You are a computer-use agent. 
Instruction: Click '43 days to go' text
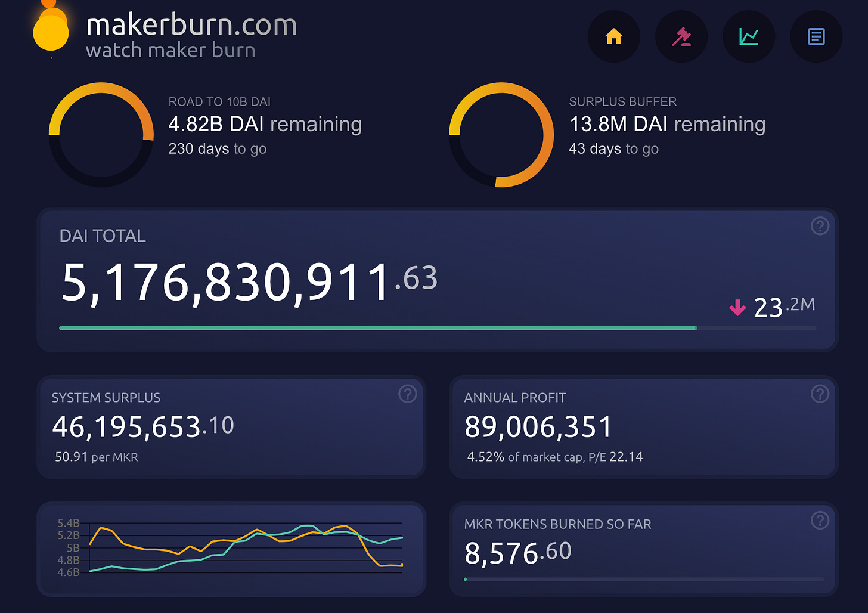pyautogui.click(x=613, y=148)
